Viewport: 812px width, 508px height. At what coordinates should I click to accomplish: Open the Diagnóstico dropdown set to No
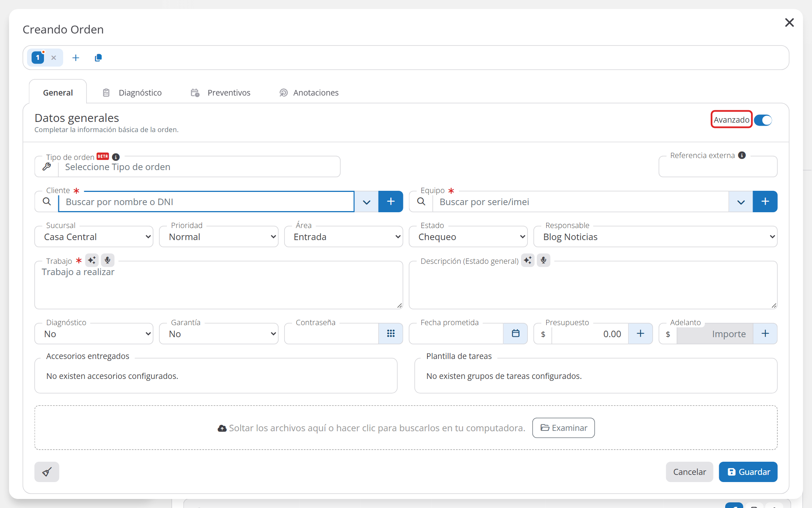click(94, 334)
